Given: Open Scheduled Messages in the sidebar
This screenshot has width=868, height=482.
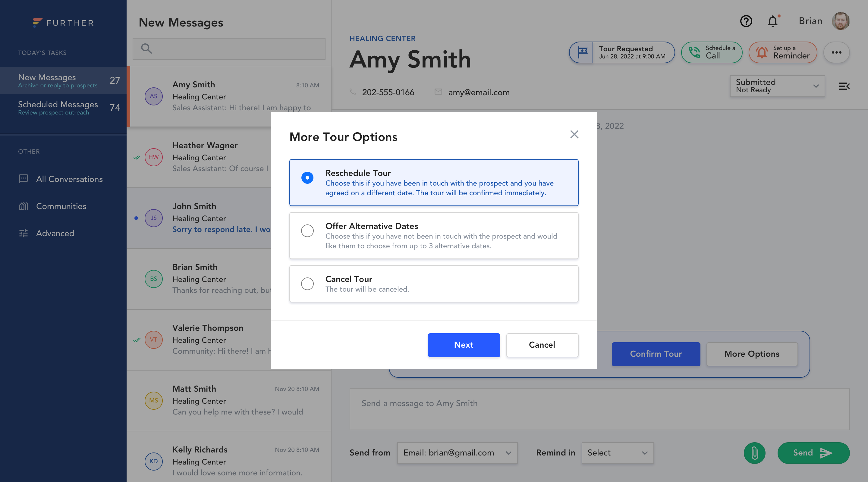Looking at the screenshot, I should (x=63, y=108).
